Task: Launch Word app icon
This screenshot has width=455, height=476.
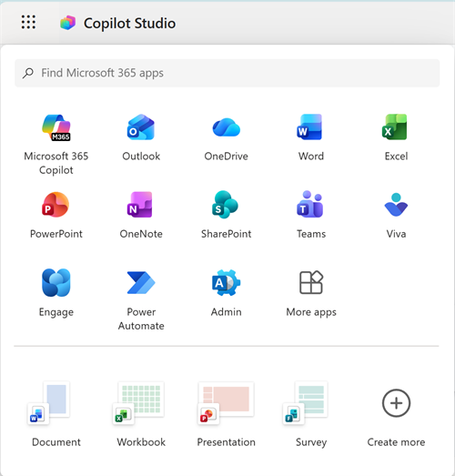Action: point(309,127)
